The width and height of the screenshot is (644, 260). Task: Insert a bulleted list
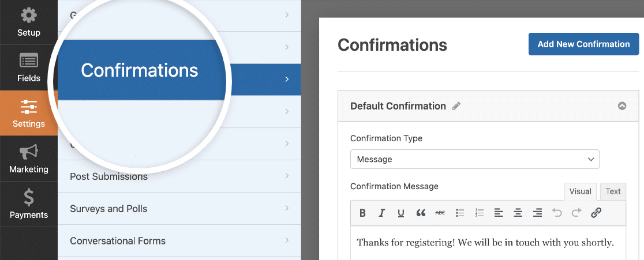[460, 213]
